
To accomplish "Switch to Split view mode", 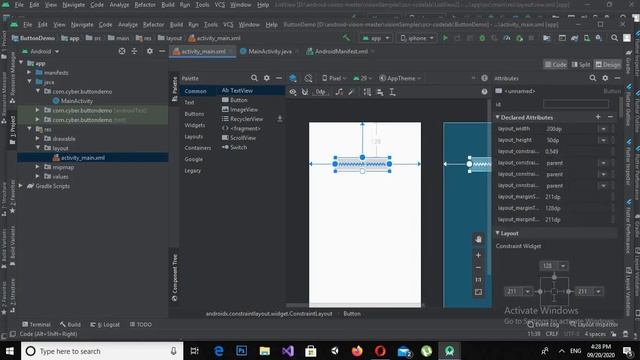I will point(581,64).
